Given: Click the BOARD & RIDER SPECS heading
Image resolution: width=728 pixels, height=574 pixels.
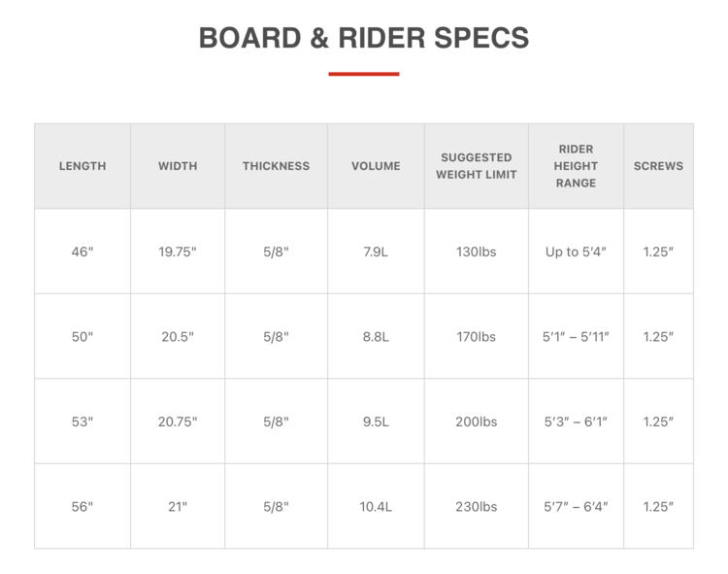Looking at the screenshot, I should [364, 38].
